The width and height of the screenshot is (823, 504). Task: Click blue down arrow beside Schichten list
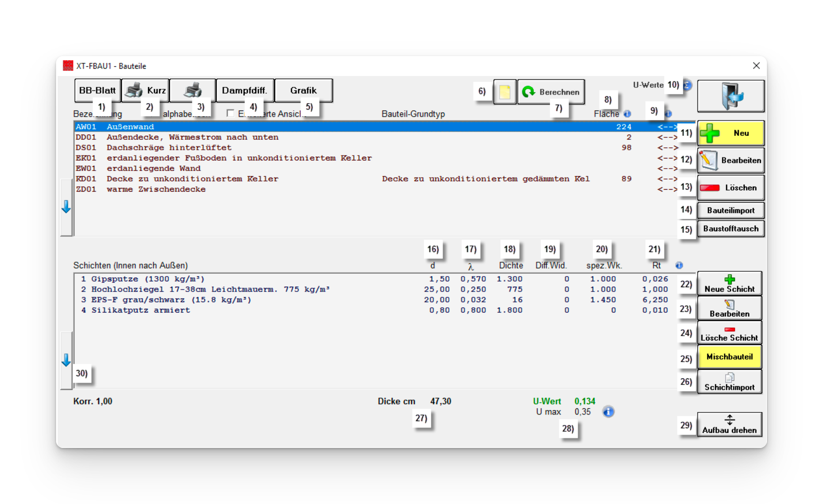[66, 360]
